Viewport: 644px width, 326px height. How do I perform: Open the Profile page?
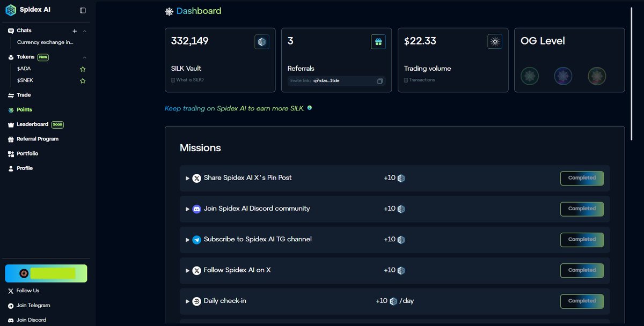(x=25, y=168)
